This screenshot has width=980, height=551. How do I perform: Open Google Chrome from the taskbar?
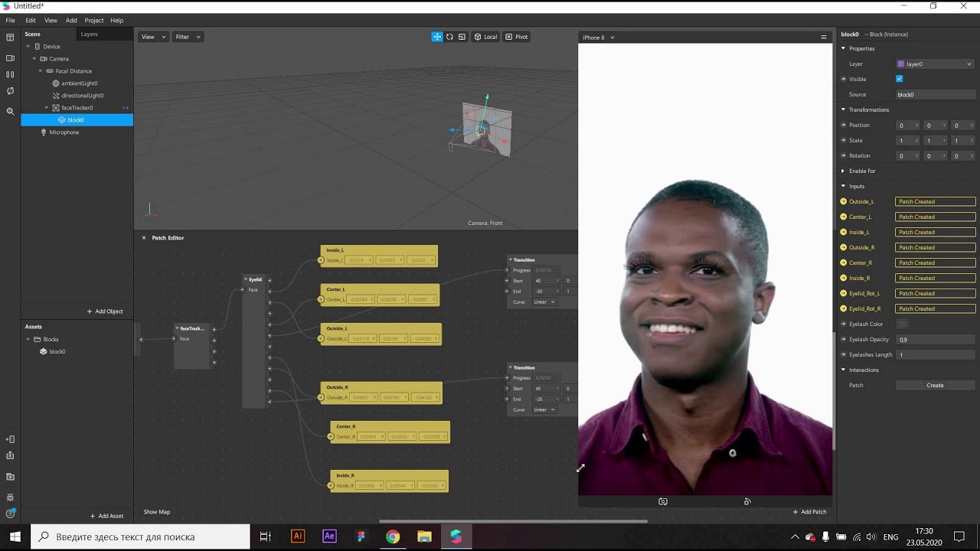pos(392,536)
